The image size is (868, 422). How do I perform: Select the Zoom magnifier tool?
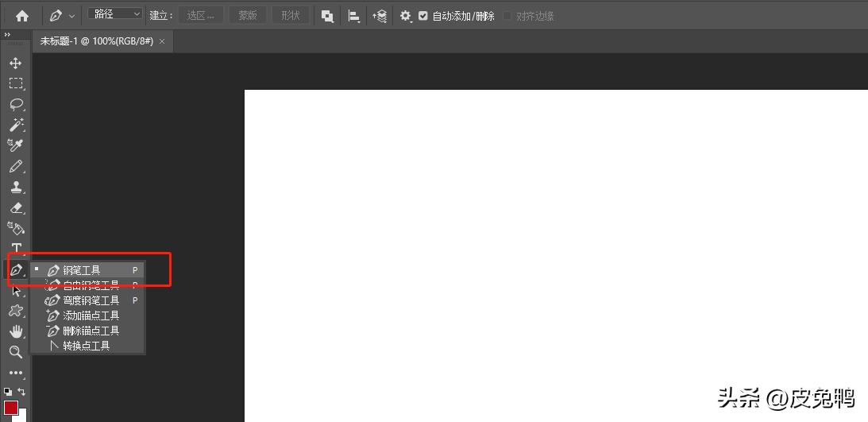click(16, 351)
